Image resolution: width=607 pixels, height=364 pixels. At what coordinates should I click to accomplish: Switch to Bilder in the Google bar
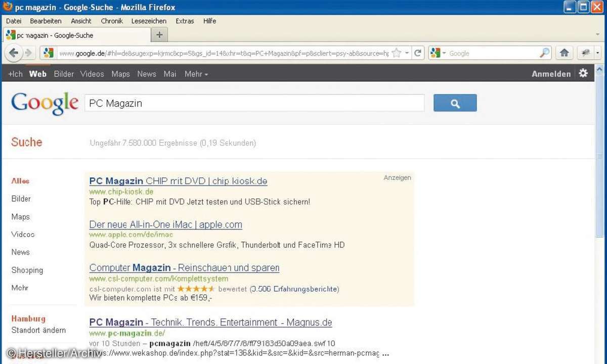64,74
